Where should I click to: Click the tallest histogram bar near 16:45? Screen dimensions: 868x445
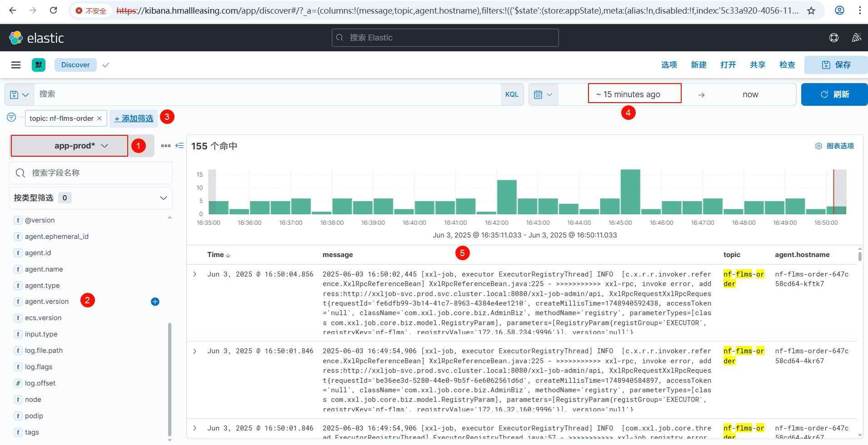tap(630, 192)
